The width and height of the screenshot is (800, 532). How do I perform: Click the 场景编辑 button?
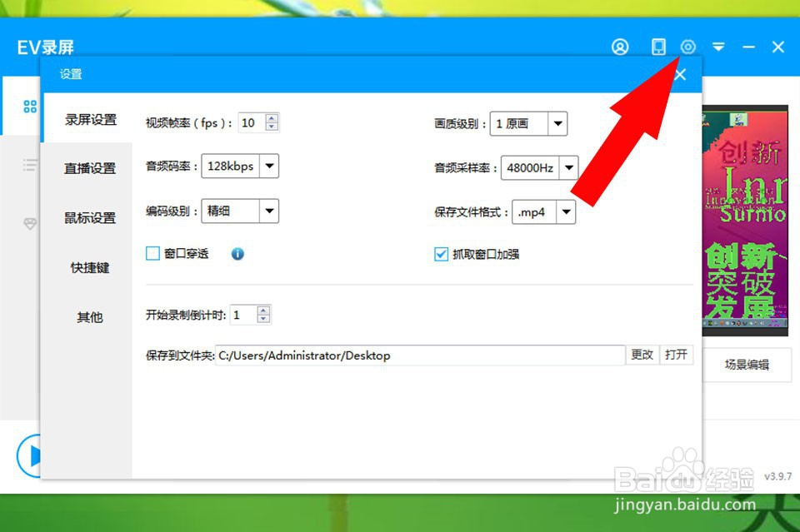[747, 365]
